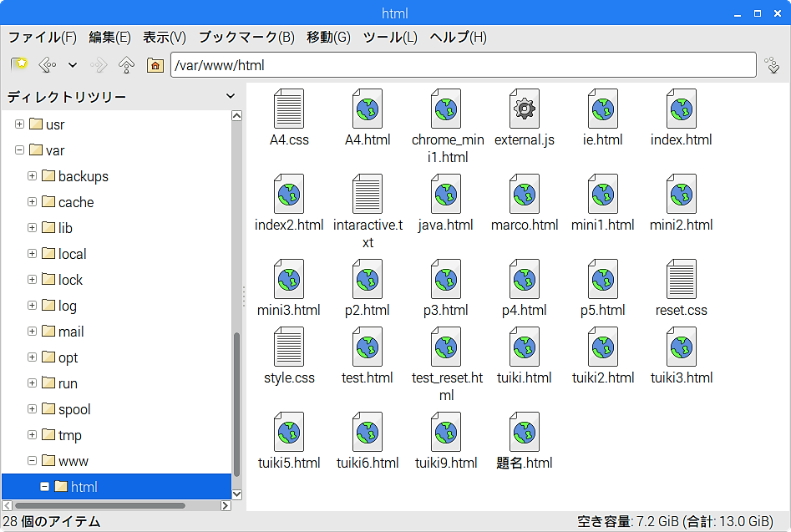Select the java.html file icon

446,194
